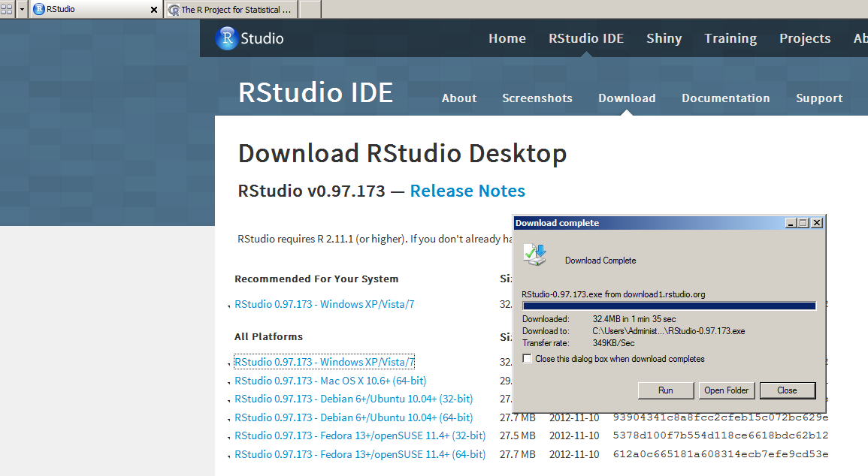Download RStudio for Mac OS X 10.6+

330,381
